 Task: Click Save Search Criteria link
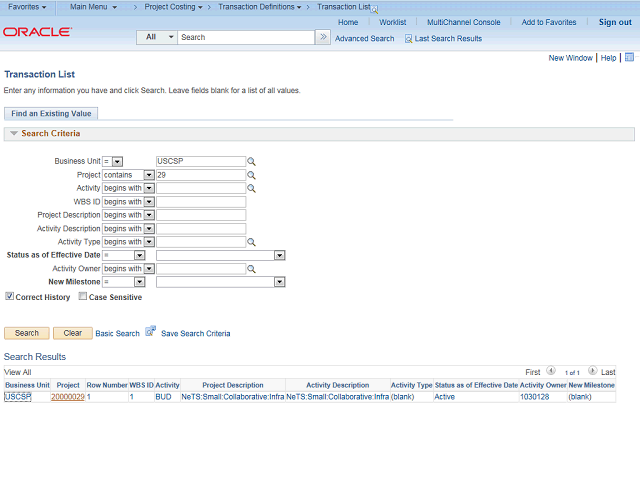(196, 333)
